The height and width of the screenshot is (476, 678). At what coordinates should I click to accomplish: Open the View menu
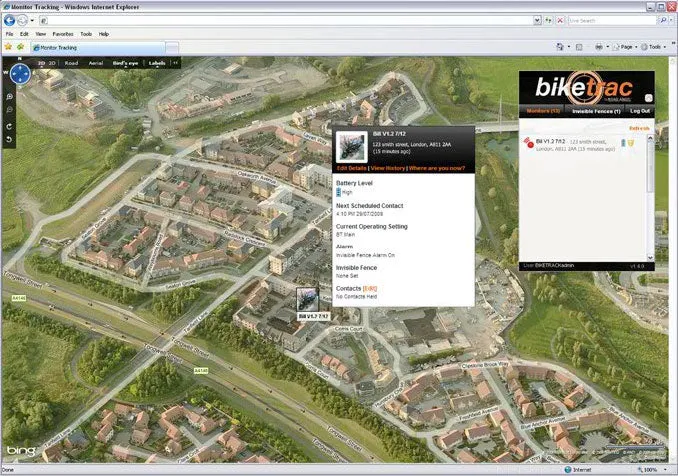41,34
